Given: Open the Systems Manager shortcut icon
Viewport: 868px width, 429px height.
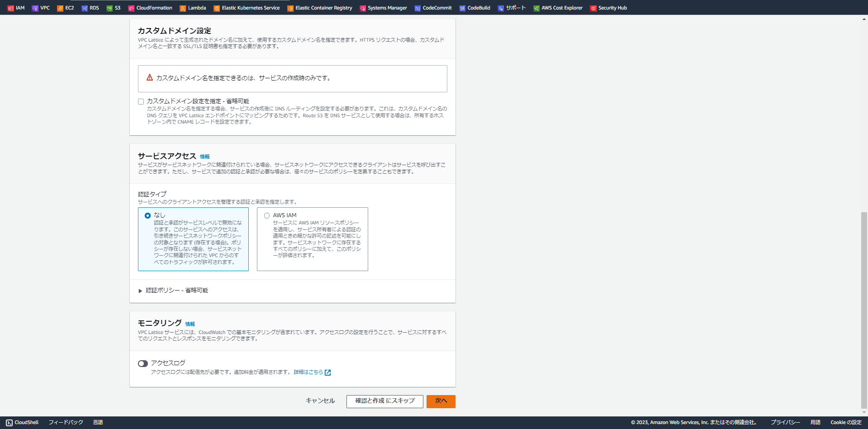Looking at the screenshot, I should click(x=363, y=8).
